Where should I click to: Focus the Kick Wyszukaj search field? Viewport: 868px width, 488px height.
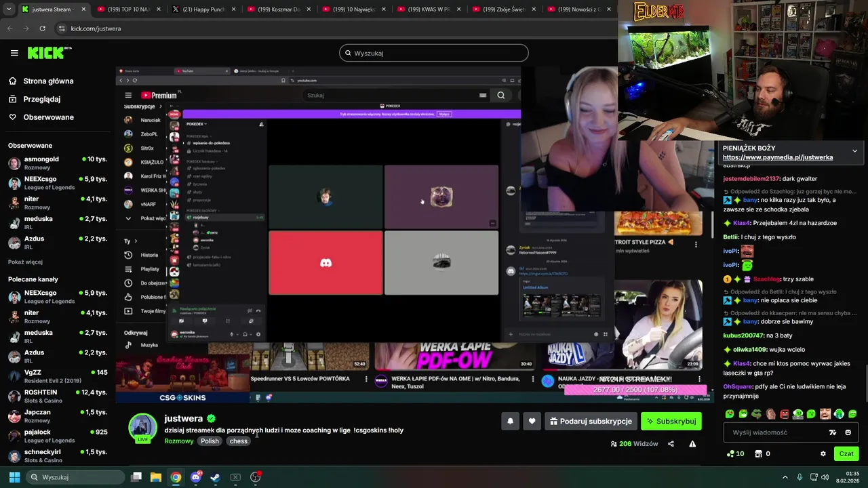(x=434, y=53)
